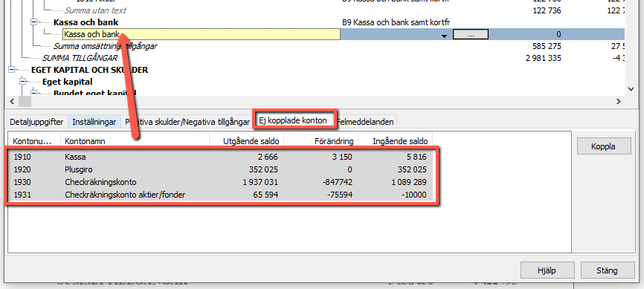The width and height of the screenshot is (644, 289).
Task: Select account number 1931 in the list
Action: (22, 195)
